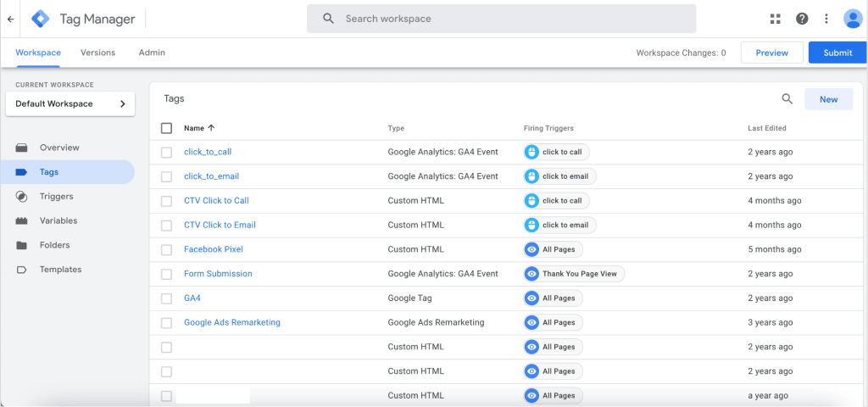Go to Templates in the sidebar
Viewport: 868px width, 407px height.
click(60, 270)
